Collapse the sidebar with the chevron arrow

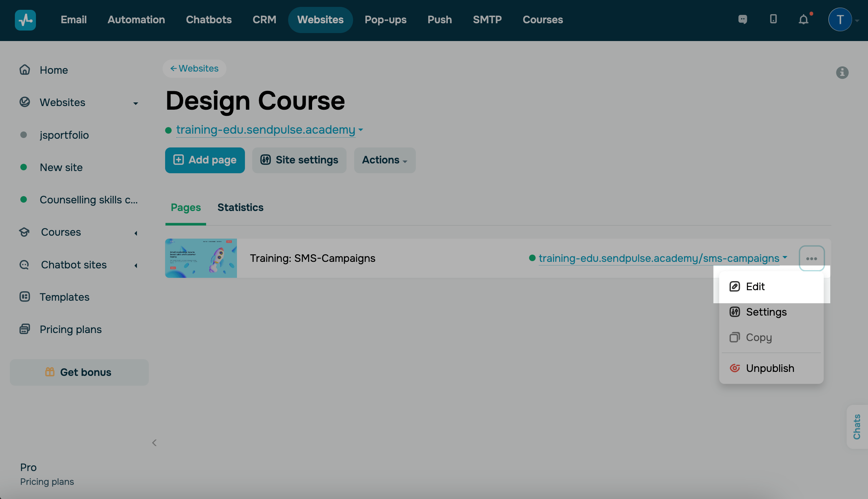pyautogui.click(x=155, y=443)
